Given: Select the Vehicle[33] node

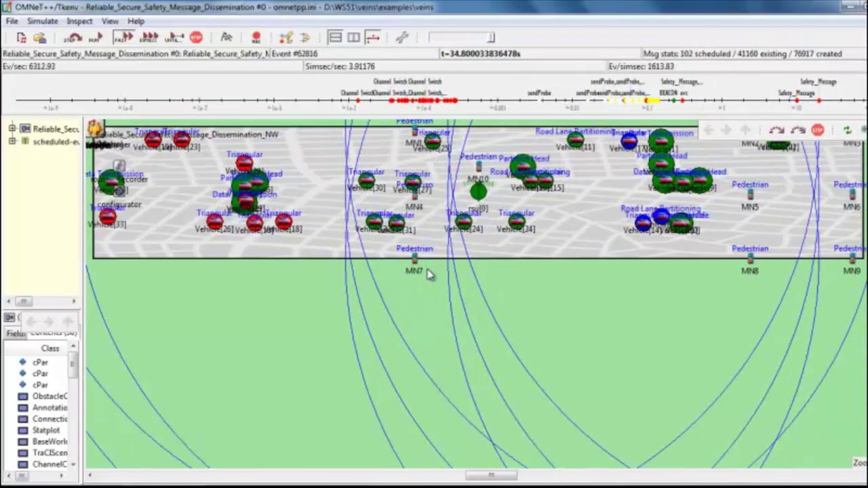Looking at the screenshot, I should coord(107,217).
